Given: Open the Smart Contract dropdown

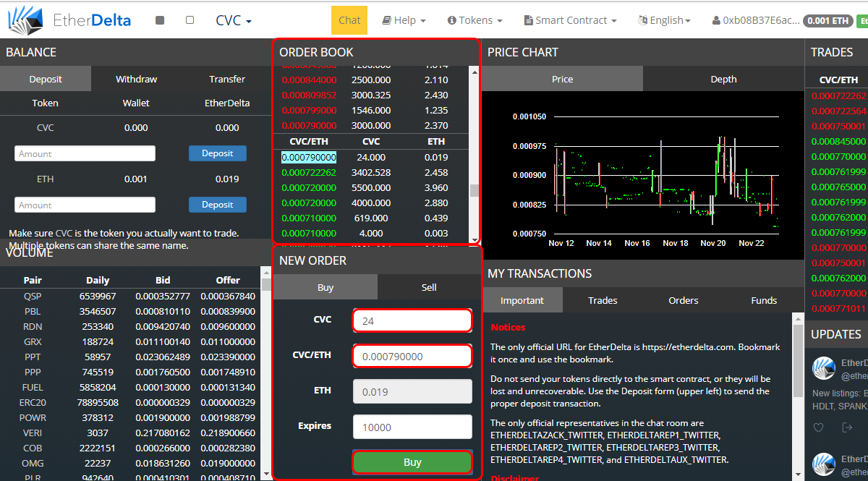Looking at the screenshot, I should [571, 20].
